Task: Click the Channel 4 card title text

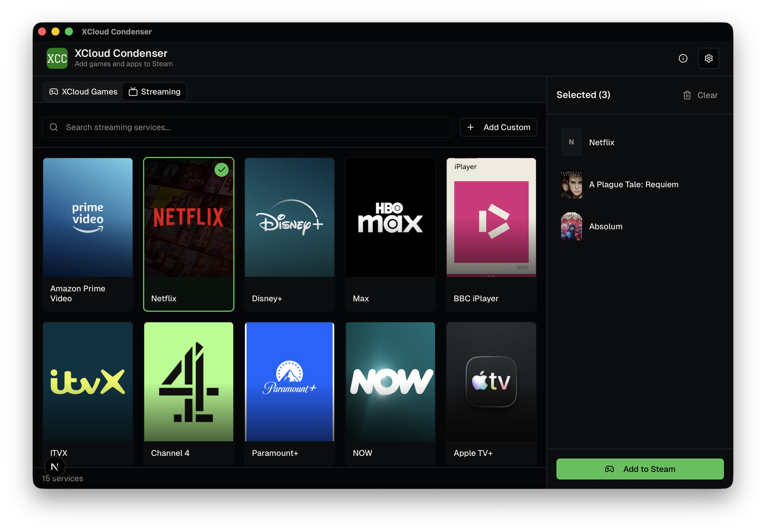Action: pos(170,453)
